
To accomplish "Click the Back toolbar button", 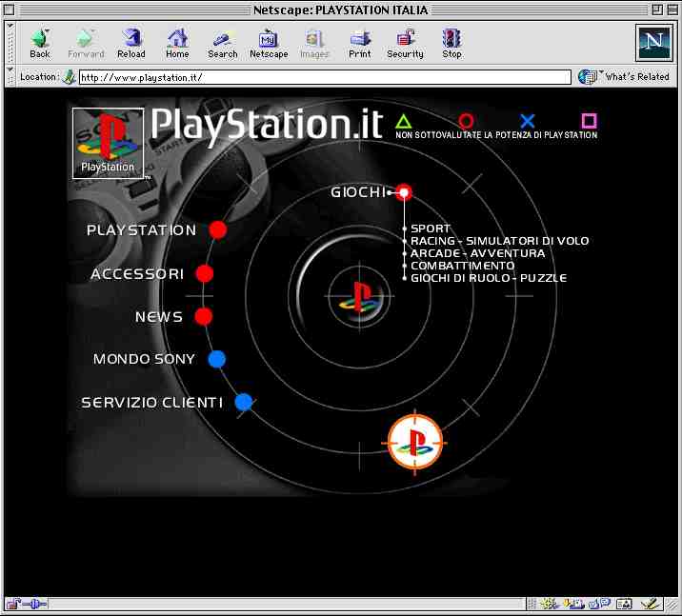I will click(x=40, y=44).
